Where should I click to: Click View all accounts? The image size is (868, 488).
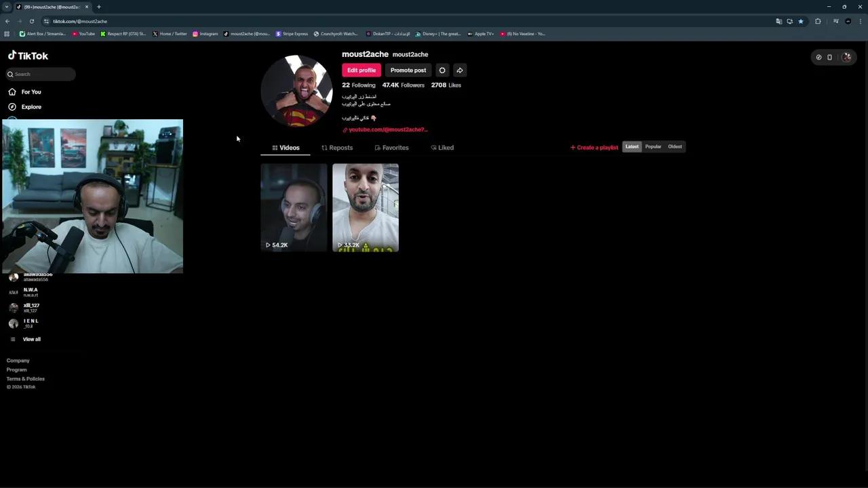[x=25, y=339]
